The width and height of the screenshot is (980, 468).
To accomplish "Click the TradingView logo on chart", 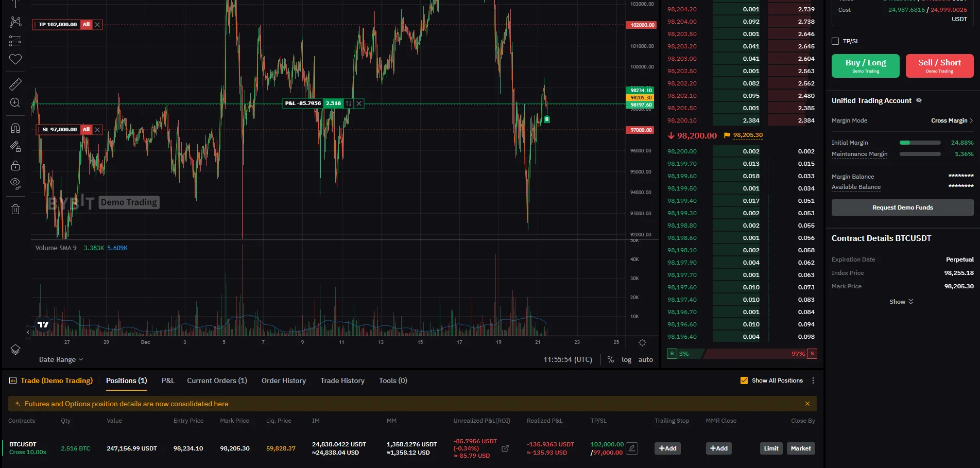I will pos(43,324).
